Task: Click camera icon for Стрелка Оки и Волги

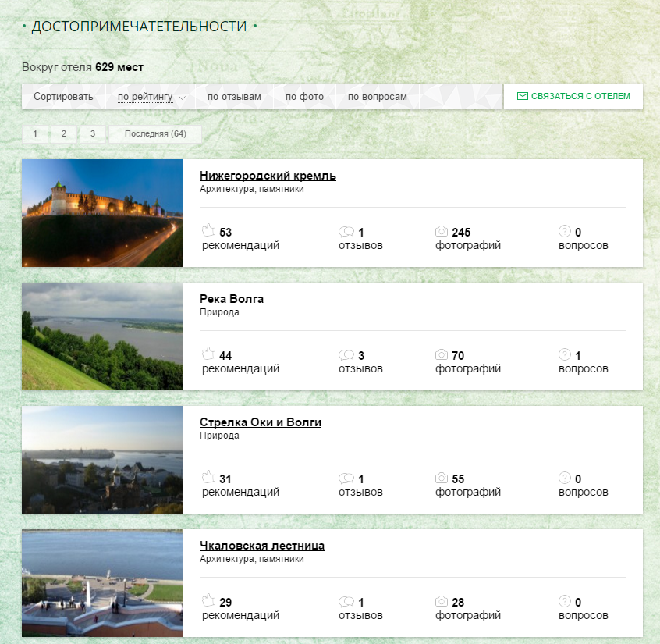Action: click(x=441, y=478)
